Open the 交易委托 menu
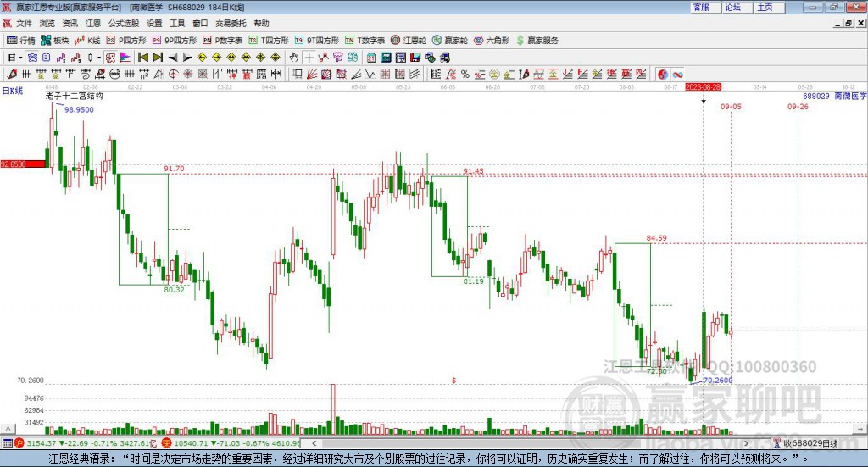Screen dimensions: 868x467 [x=231, y=23]
